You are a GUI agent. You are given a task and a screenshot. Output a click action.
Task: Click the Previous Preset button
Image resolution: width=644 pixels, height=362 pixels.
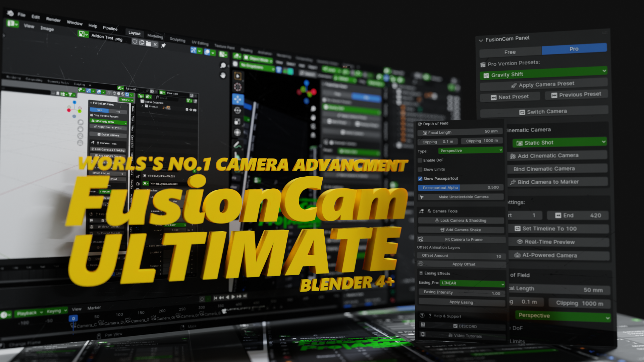click(576, 95)
